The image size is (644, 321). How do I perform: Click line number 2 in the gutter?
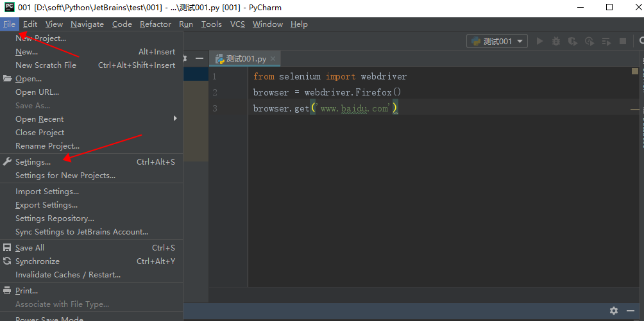(214, 92)
